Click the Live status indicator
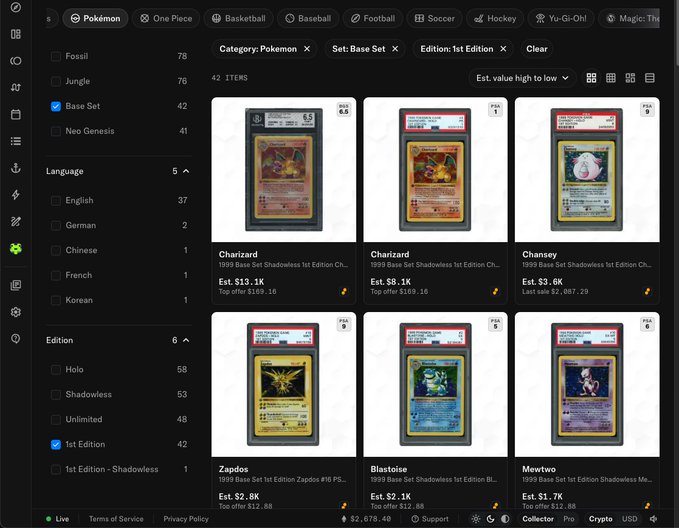The height and width of the screenshot is (528, 679). [58, 519]
